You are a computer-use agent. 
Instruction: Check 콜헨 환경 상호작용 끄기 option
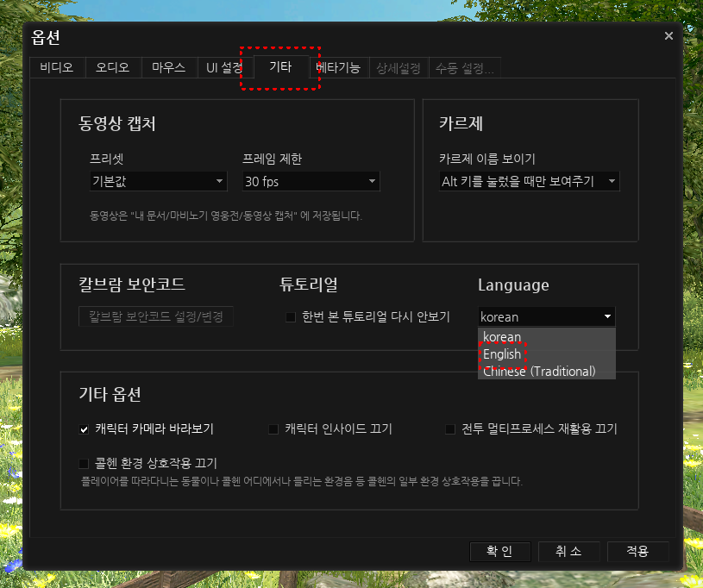pyautogui.click(x=85, y=463)
